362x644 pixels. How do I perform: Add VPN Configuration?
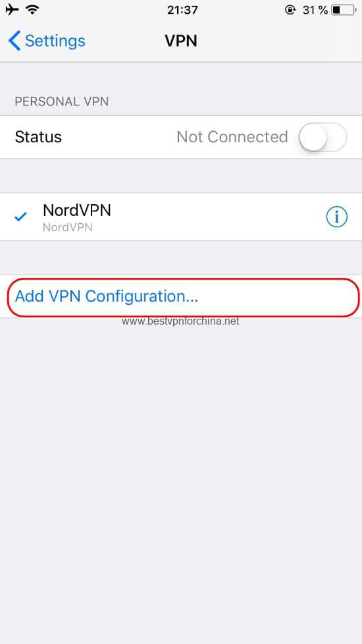(x=181, y=296)
